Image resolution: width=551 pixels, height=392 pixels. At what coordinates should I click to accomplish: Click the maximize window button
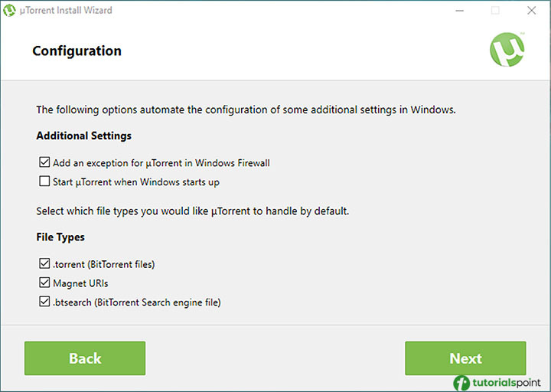tap(495, 11)
